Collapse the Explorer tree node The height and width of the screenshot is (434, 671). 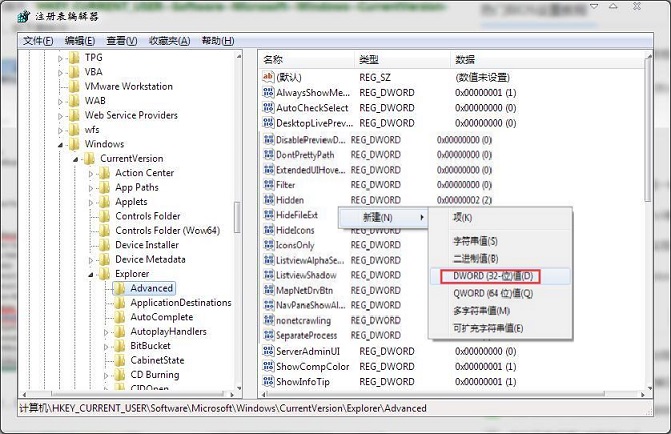(91, 275)
